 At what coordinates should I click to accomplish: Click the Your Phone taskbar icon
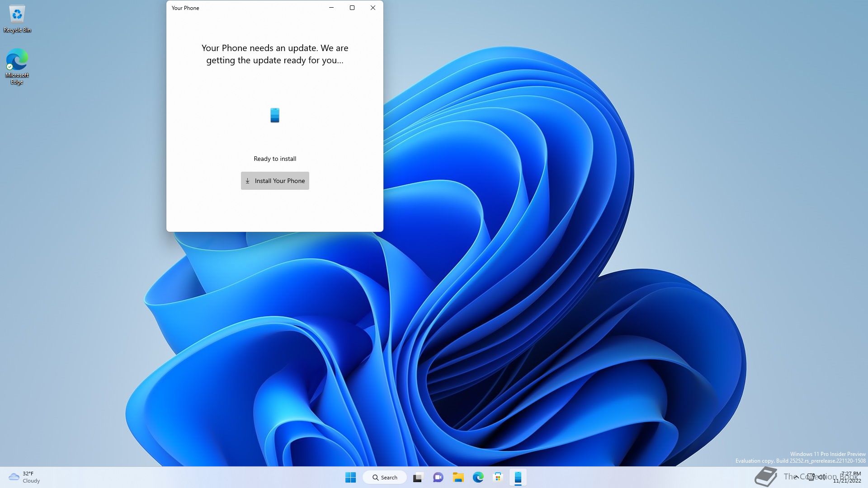pos(518,477)
